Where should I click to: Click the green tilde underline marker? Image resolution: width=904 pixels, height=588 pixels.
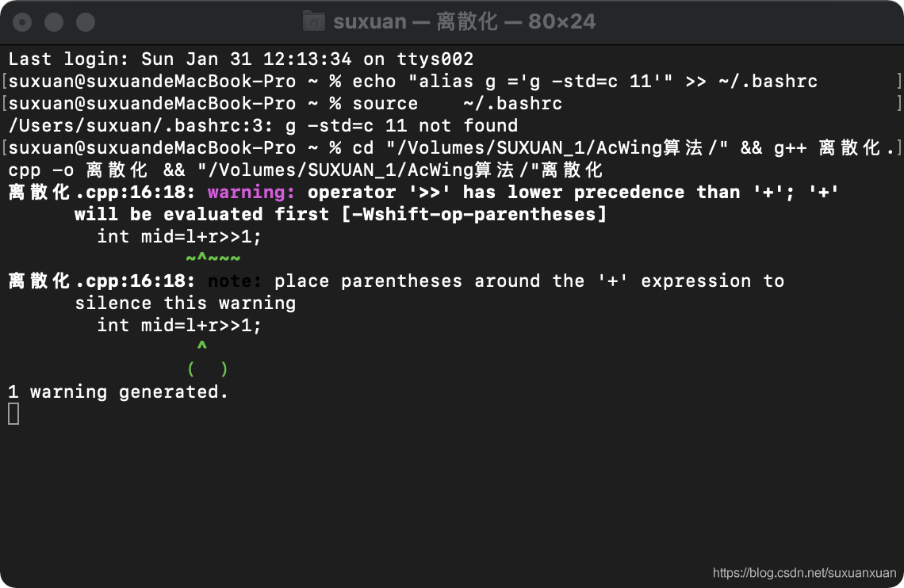213,258
